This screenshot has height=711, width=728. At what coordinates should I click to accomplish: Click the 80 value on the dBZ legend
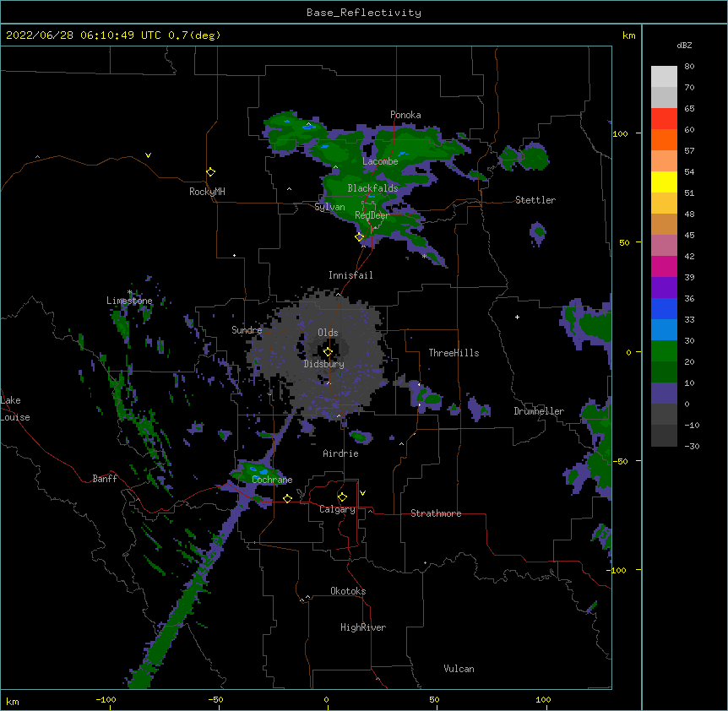pyautogui.click(x=689, y=67)
